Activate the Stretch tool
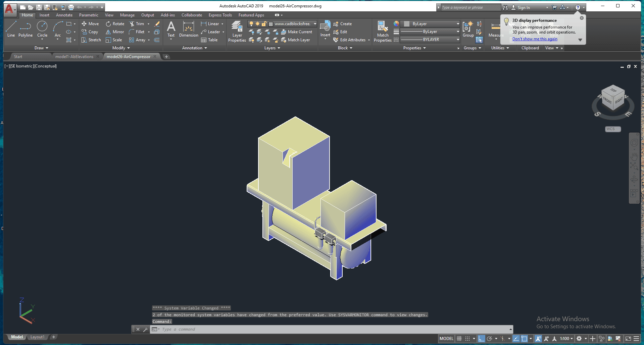The image size is (644, 345). [x=91, y=40]
